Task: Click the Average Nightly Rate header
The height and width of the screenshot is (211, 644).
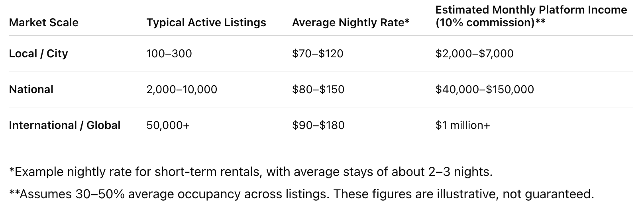Action: [350, 22]
